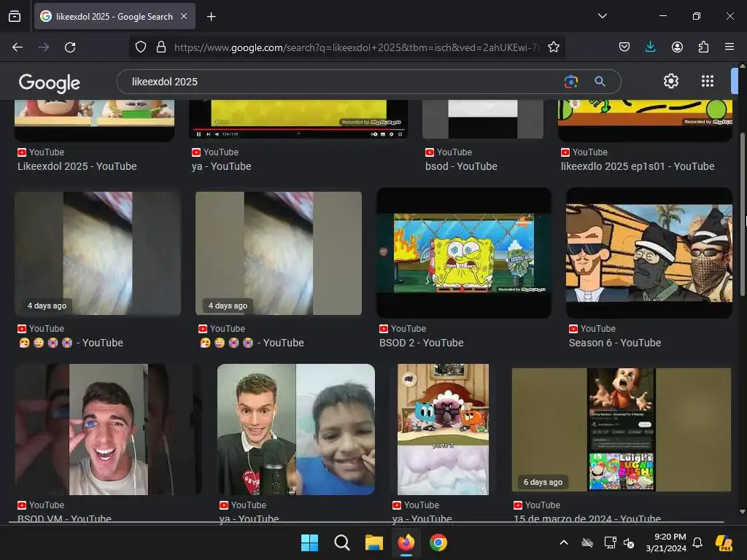Click the scrollbar down arrow

coord(742,512)
